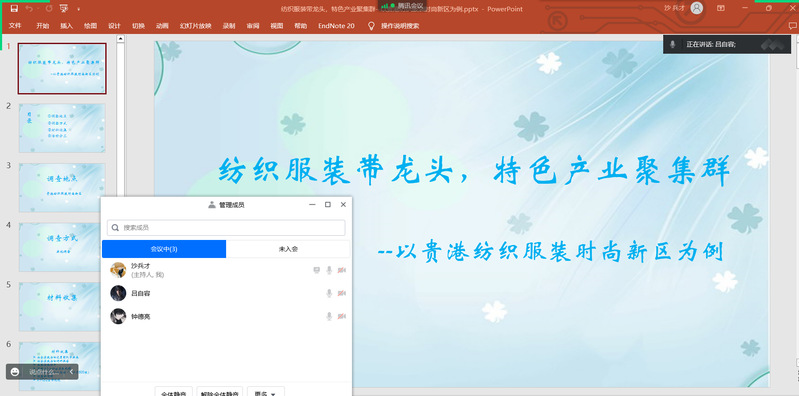Click the 解除全体静音 button

coord(220,391)
